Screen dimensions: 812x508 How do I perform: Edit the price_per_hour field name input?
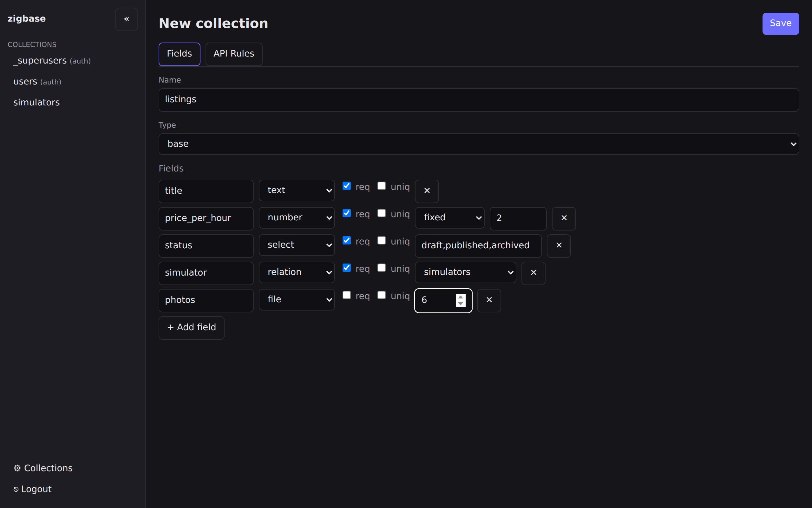(x=206, y=218)
